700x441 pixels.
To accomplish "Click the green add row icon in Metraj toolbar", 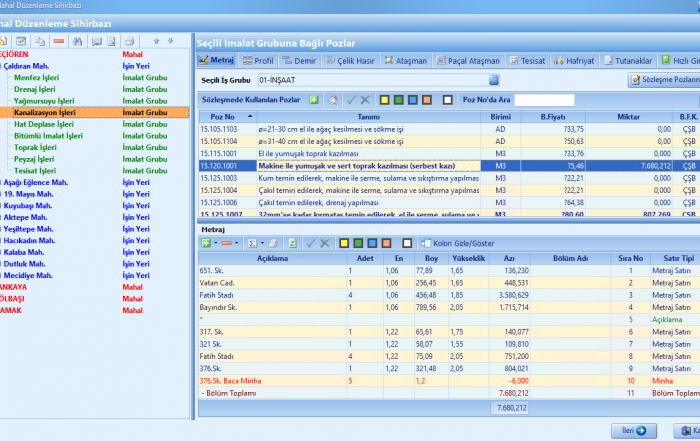I will pyautogui.click(x=205, y=243).
